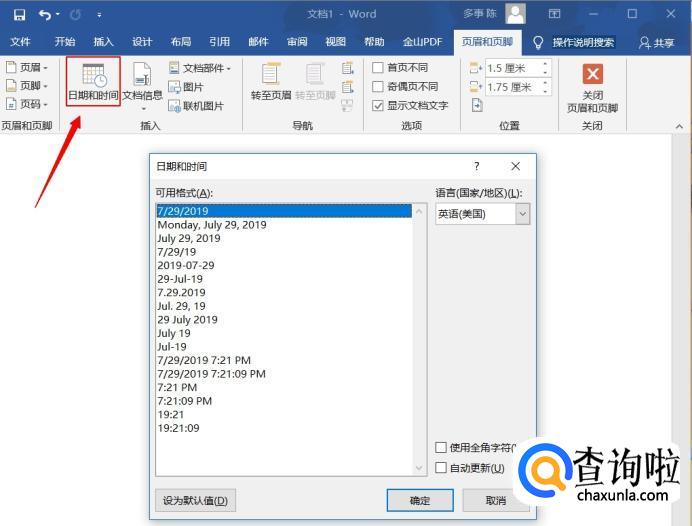Image resolution: width=692 pixels, height=526 pixels.
Task: Undo the last action
Action: coord(45,15)
